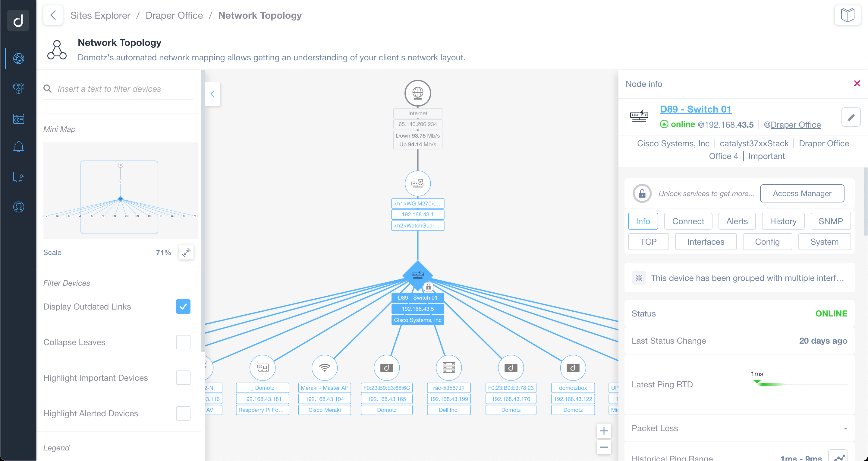The image size is (868, 461).
Task: Zoom out with the minus button
Action: (604, 447)
